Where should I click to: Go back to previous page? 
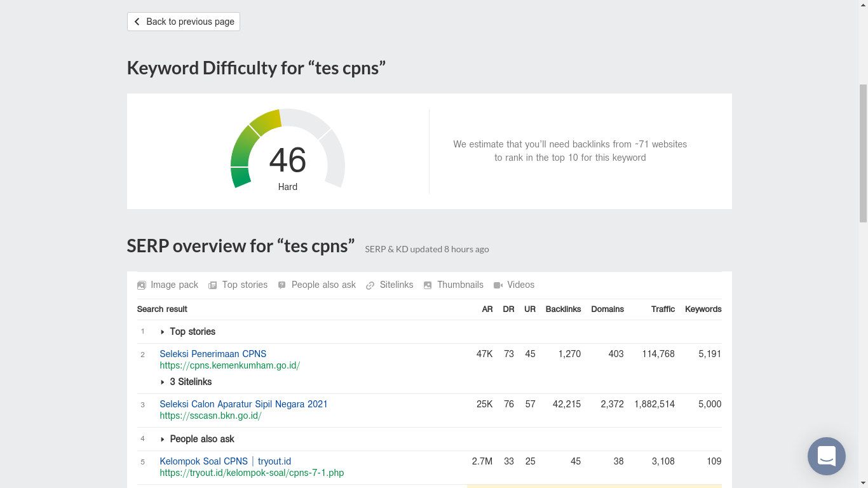coord(184,22)
